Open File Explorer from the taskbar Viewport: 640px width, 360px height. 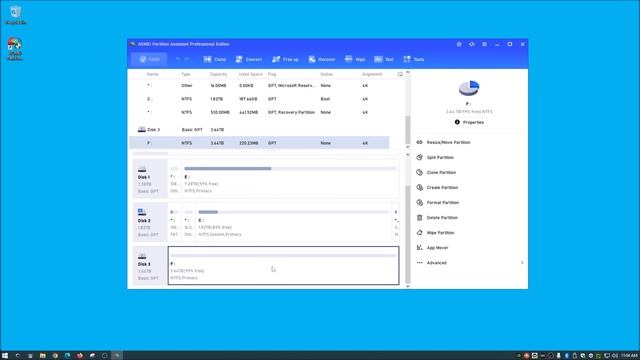42,356
